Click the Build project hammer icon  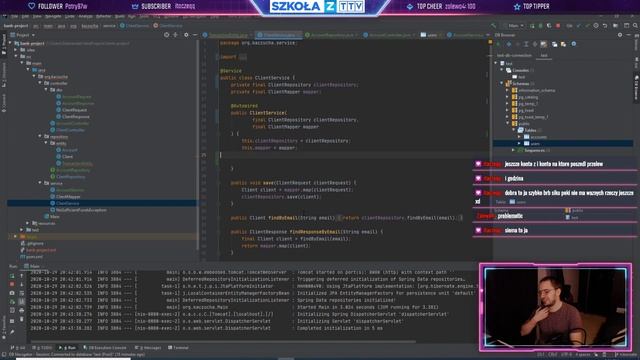click(494, 26)
